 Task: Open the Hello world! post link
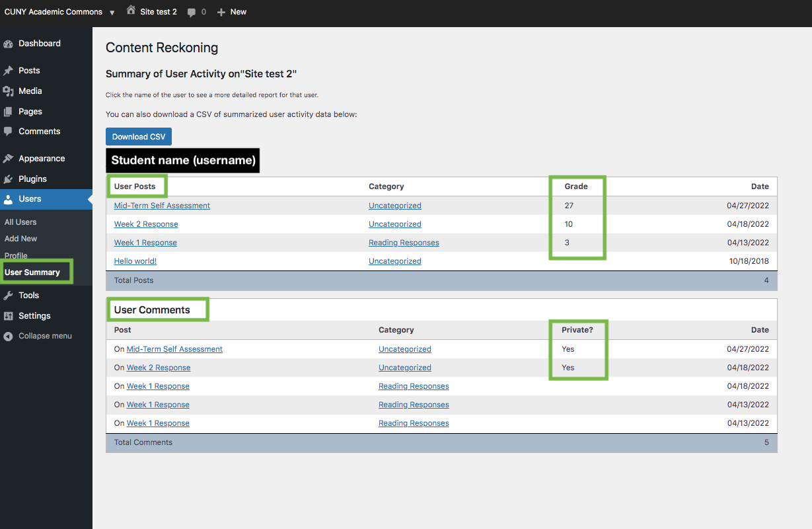tap(135, 261)
